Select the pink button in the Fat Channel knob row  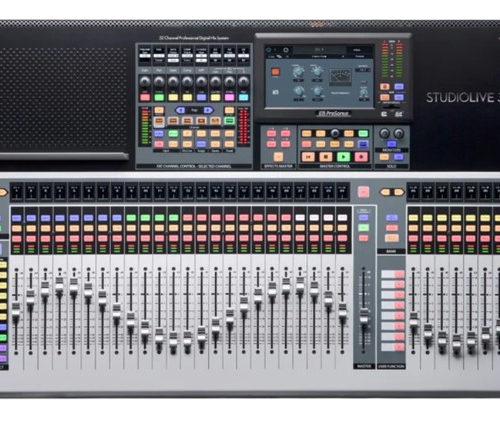click(x=229, y=97)
